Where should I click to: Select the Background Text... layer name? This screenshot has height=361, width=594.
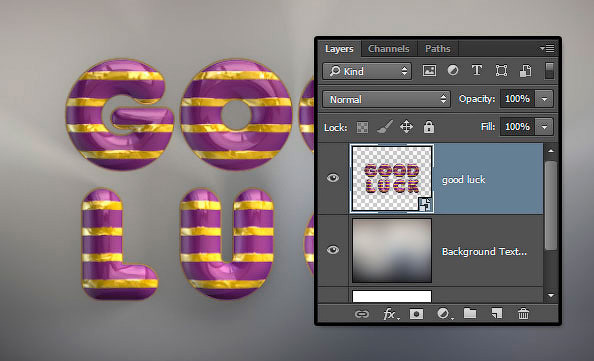coord(484,252)
